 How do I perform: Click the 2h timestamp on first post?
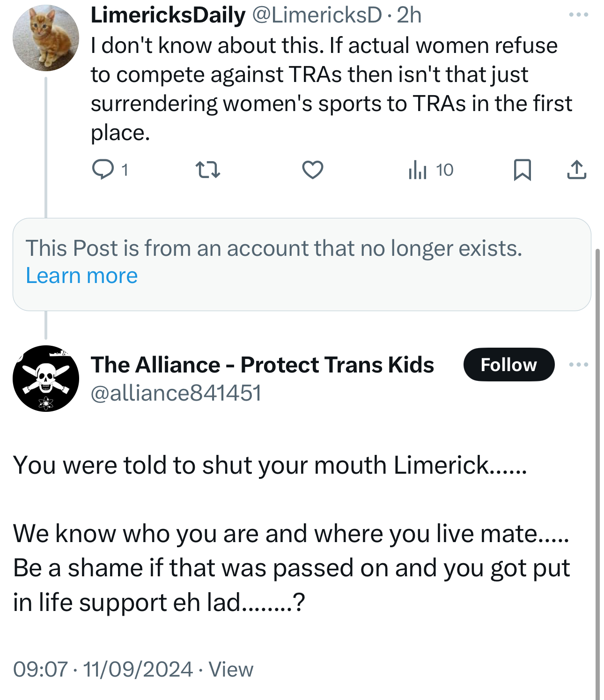coord(409,15)
